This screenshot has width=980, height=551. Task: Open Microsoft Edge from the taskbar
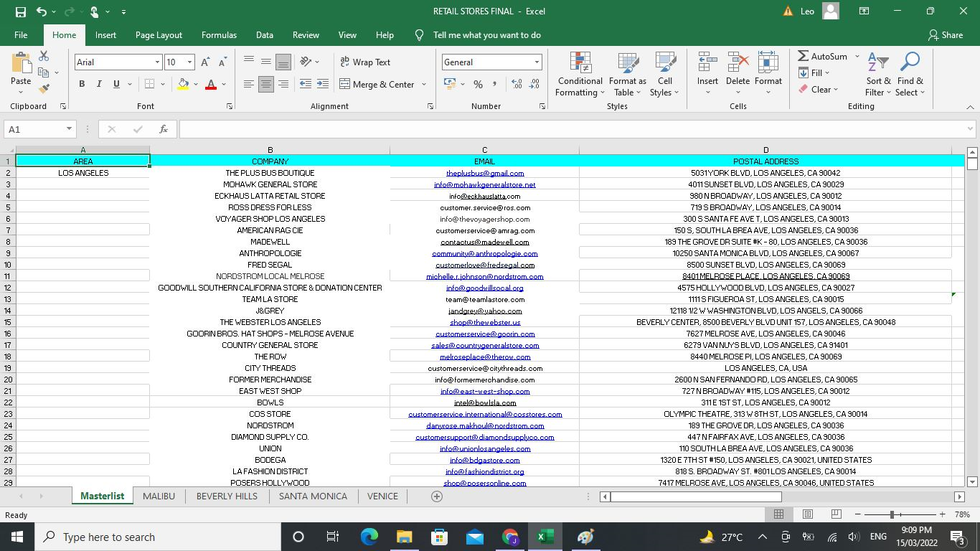[369, 537]
